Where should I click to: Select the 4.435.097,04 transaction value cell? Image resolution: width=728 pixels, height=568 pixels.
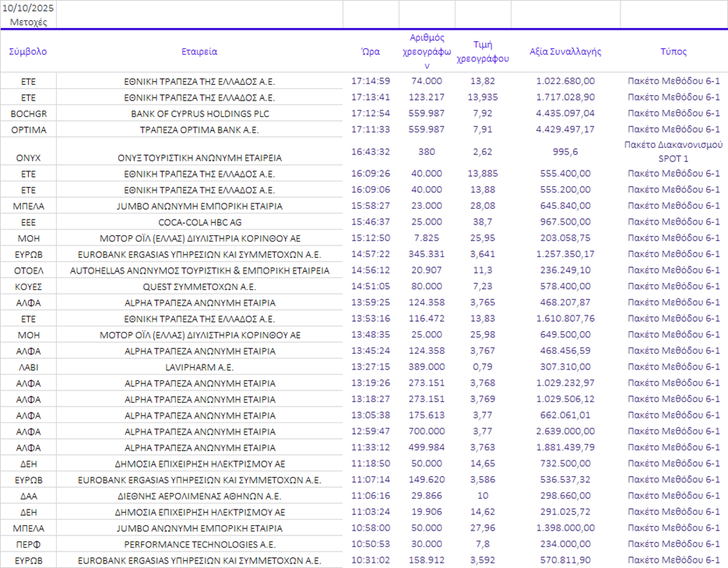565,114
